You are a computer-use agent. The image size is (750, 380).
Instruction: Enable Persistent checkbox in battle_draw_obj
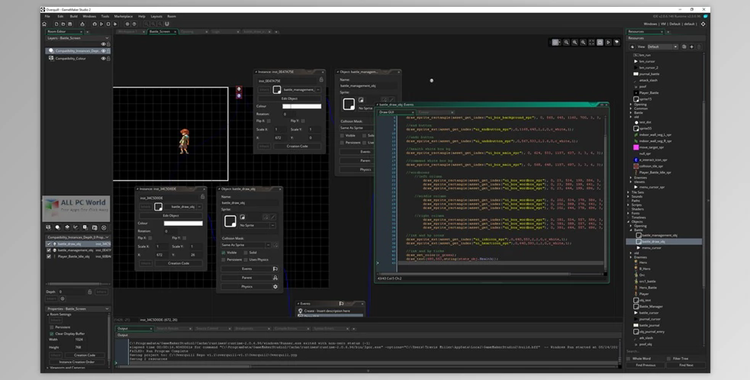pyautogui.click(x=223, y=259)
